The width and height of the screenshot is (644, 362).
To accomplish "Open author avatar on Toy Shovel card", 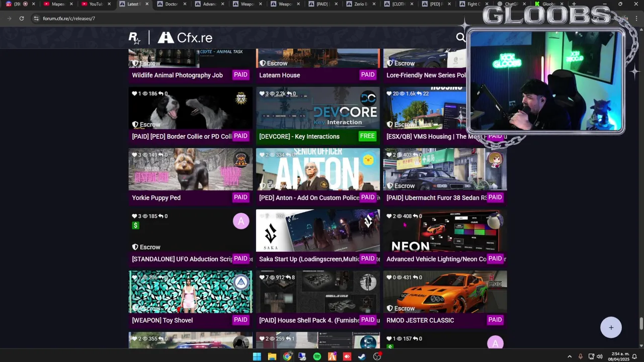I will [x=242, y=283].
